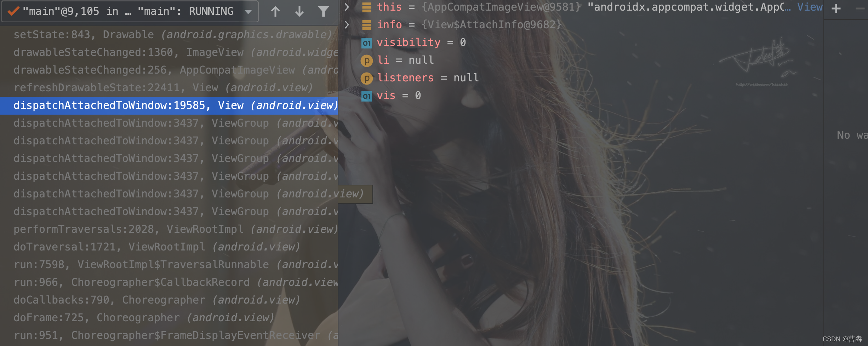The width and height of the screenshot is (868, 346).
Task: Select frame doFrame:725, Choreographer
Action: [169, 318]
